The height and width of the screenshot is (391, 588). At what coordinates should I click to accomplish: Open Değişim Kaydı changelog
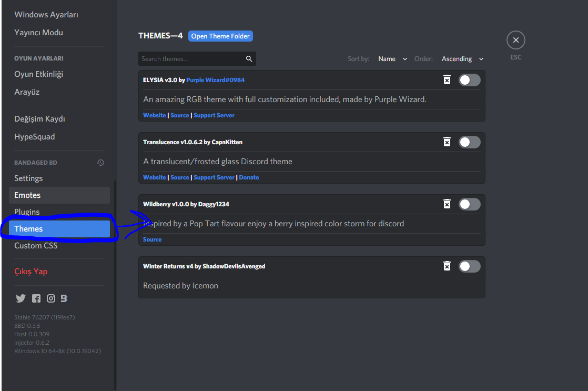59,118
